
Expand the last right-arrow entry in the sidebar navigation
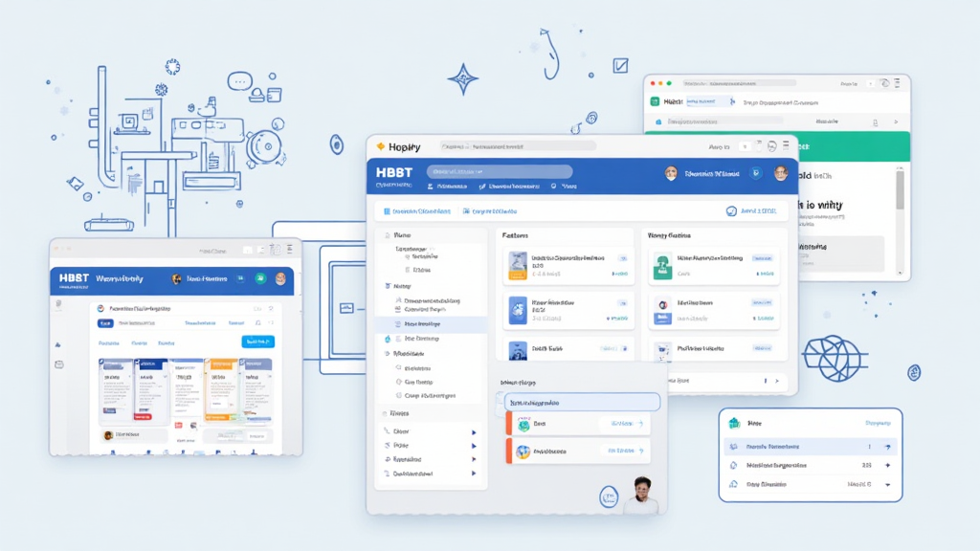tap(473, 473)
